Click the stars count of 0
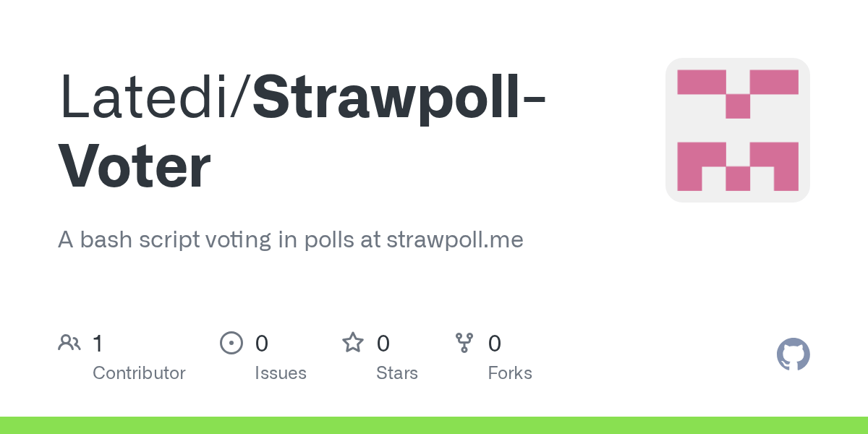Image resolution: width=868 pixels, height=434 pixels. pos(383,343)
